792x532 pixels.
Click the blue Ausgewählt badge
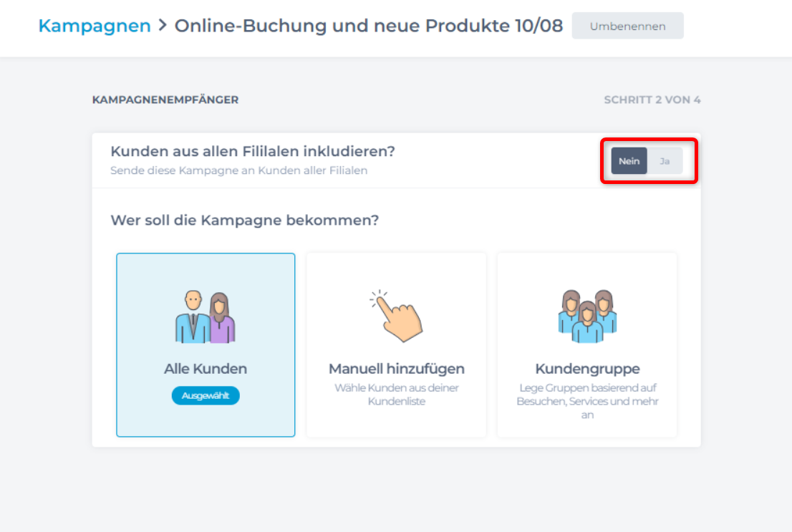[x=206, y=395]
